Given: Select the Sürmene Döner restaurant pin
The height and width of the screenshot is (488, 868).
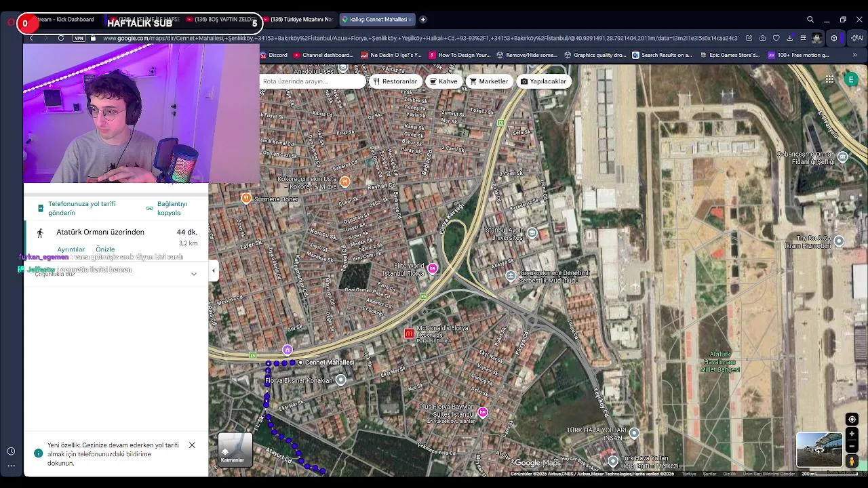Looking at the screenshot, I should (x=246, y=198).
